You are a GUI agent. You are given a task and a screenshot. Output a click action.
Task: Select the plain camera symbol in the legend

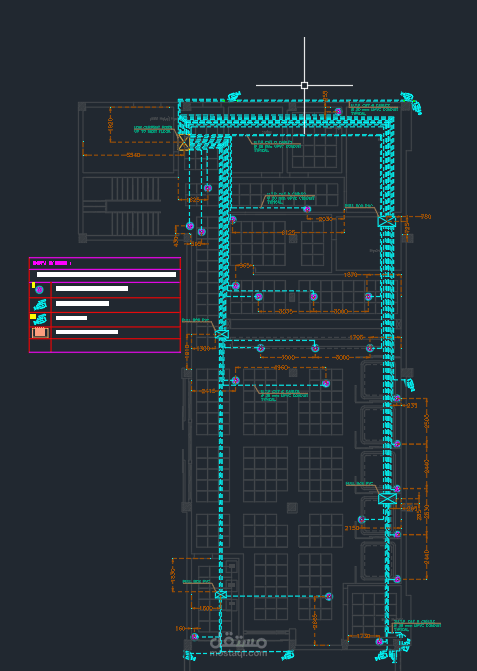point(40,305)
